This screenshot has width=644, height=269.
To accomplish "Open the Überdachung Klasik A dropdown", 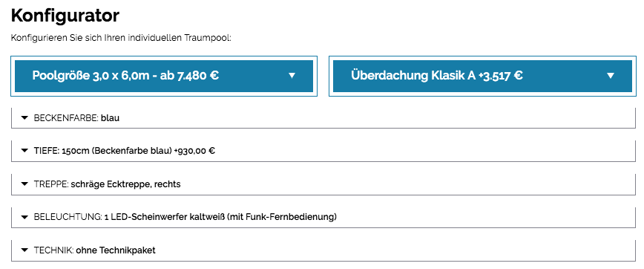I will (482, 76).
